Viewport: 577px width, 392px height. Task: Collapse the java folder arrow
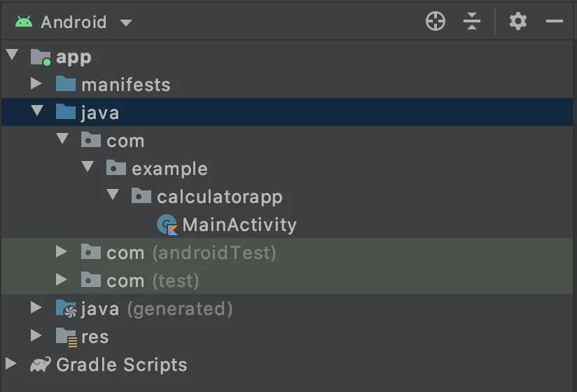click(x=37, y=111)
